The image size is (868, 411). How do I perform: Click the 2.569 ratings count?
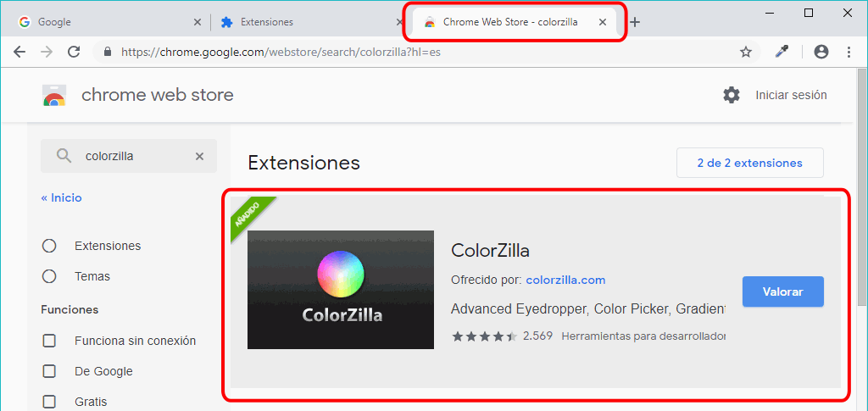pyautogui.click(x=537, y=336)
